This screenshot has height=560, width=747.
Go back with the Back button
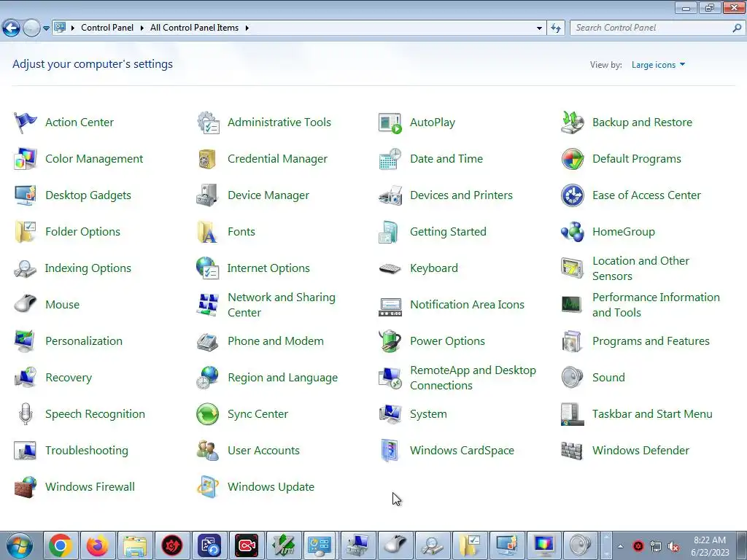[x=12, y=28]
